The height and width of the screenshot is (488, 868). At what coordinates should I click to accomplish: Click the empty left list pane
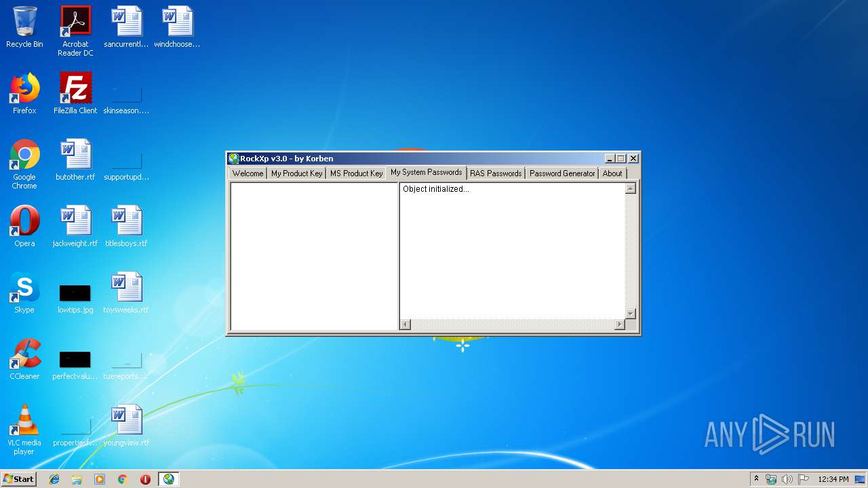tap(314, 256)
